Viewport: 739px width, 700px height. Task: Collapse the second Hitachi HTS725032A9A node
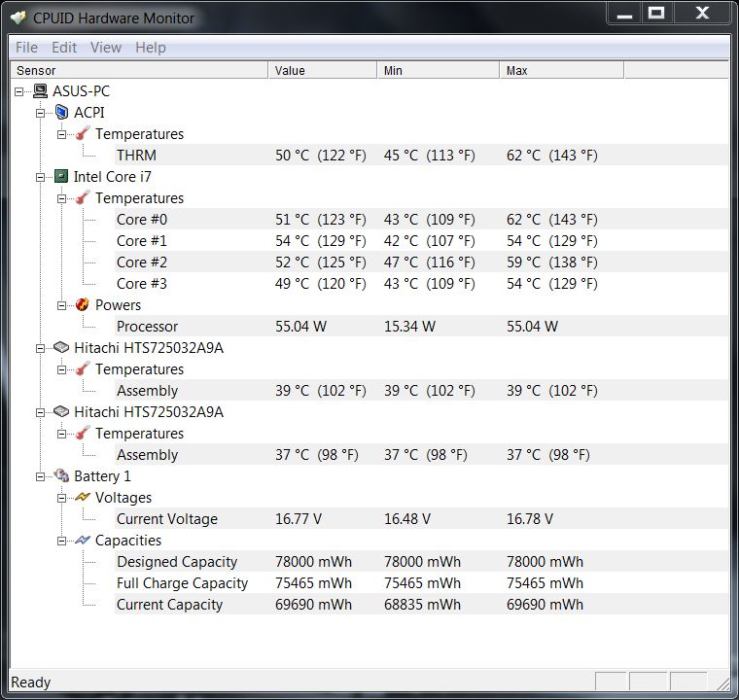pos(41,412)
